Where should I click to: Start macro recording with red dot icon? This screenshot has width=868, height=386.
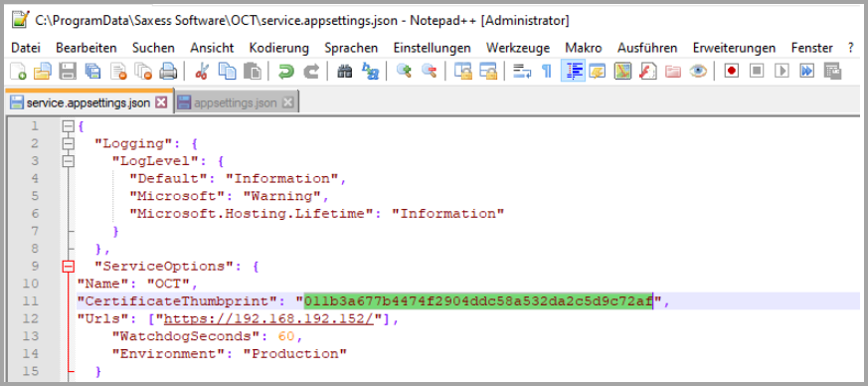[731, 72]
